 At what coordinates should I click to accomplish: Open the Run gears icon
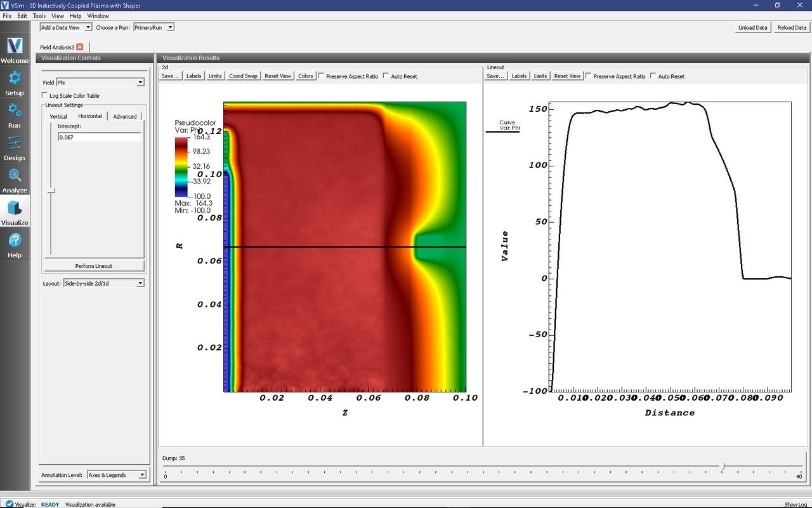tap(15, 110)
